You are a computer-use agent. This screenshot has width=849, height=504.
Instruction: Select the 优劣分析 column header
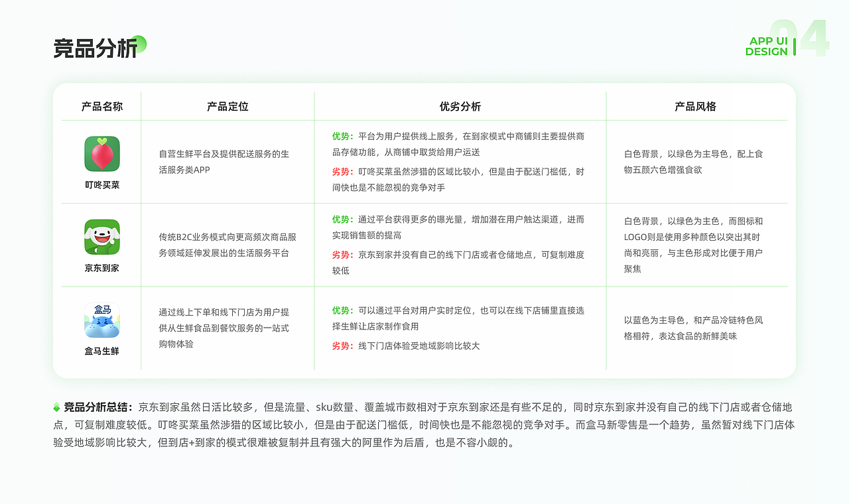[460, 106]
